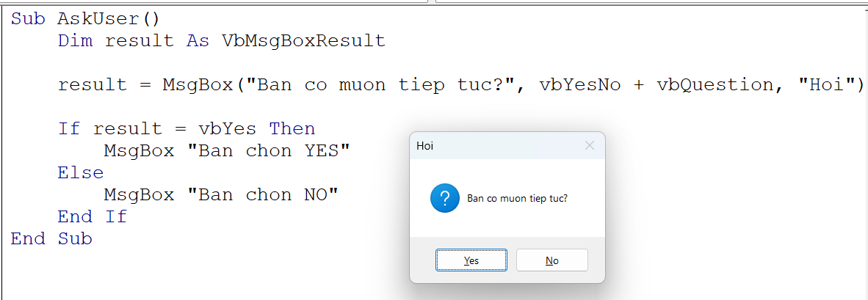Click the "Ban chon NO" string

coord(262,195)
